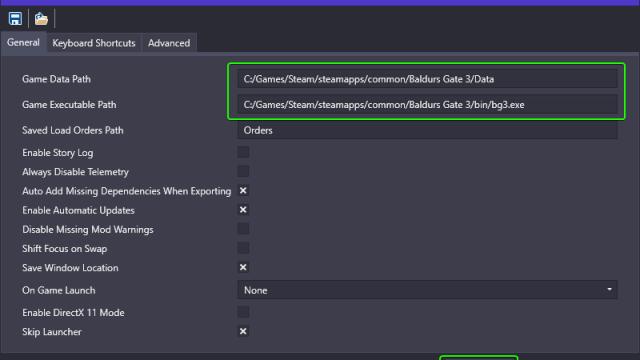
Task: Click the 'Enable Story Log' label
Action: point(58,153)
